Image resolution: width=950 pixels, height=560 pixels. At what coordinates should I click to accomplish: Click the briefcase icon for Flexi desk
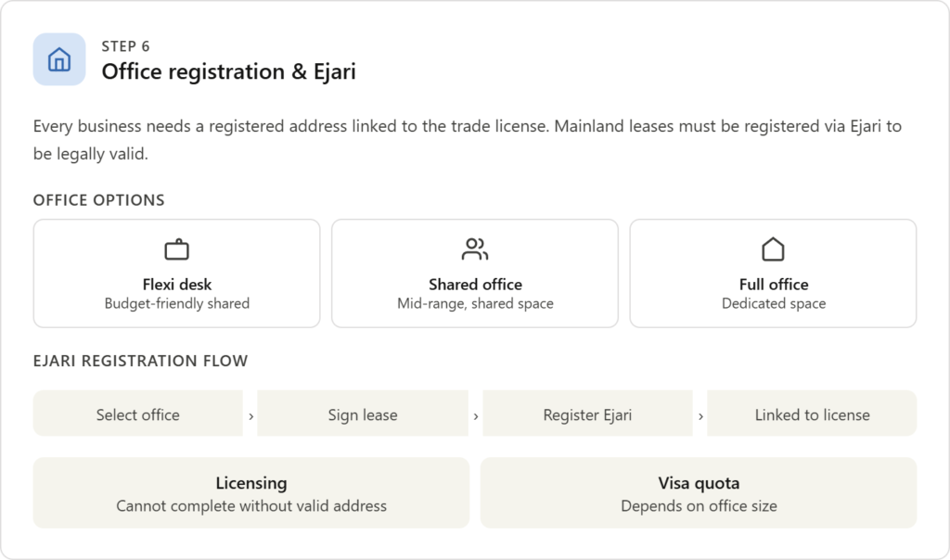click(176, 249)
